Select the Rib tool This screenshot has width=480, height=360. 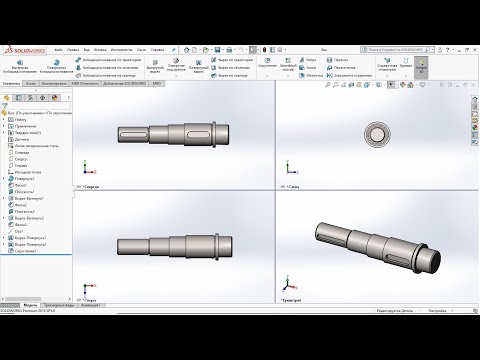[x=307, y=60]
